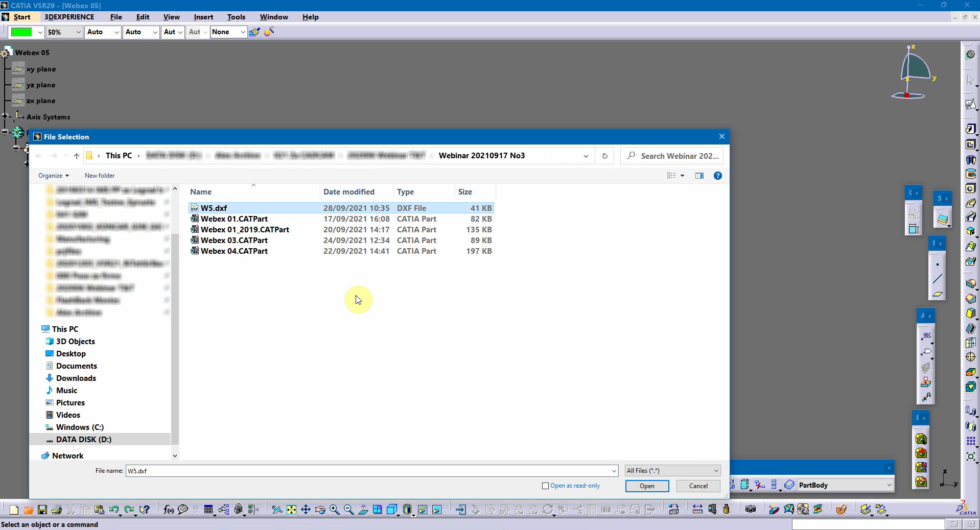This screenshot has width=980, height=530.
Task: Click the Fly Mode airplane icon
Action: tap(277, 510)
